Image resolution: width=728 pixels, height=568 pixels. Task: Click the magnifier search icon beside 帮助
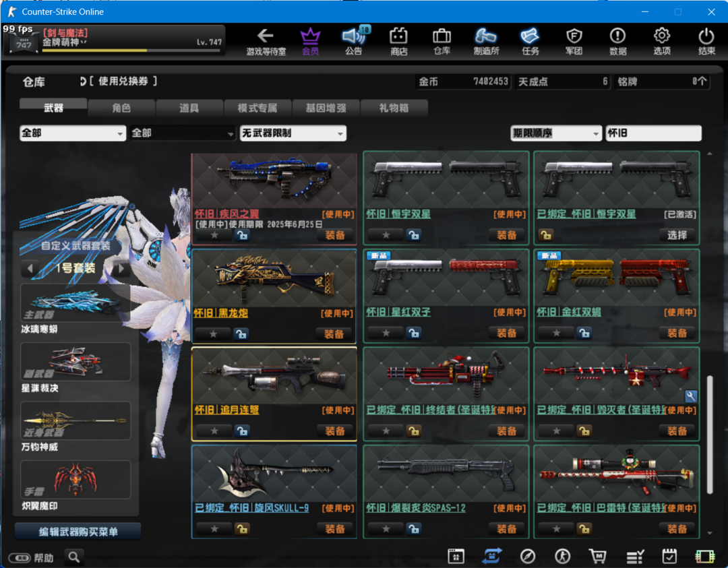coord(74,557)
